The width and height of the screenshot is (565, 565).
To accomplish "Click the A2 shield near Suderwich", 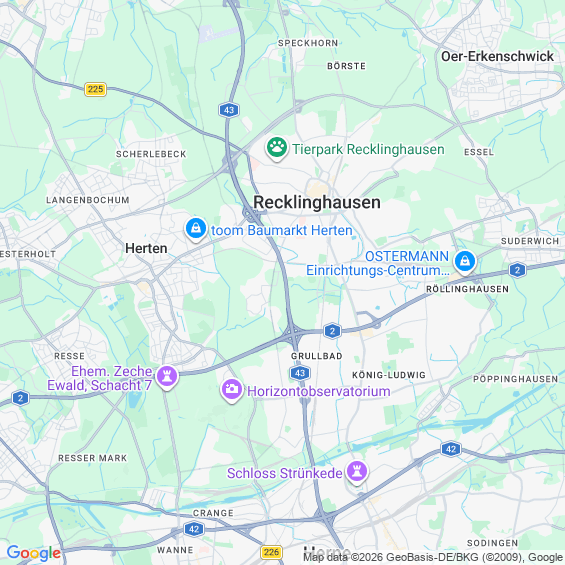I will [x=517, y=270].
